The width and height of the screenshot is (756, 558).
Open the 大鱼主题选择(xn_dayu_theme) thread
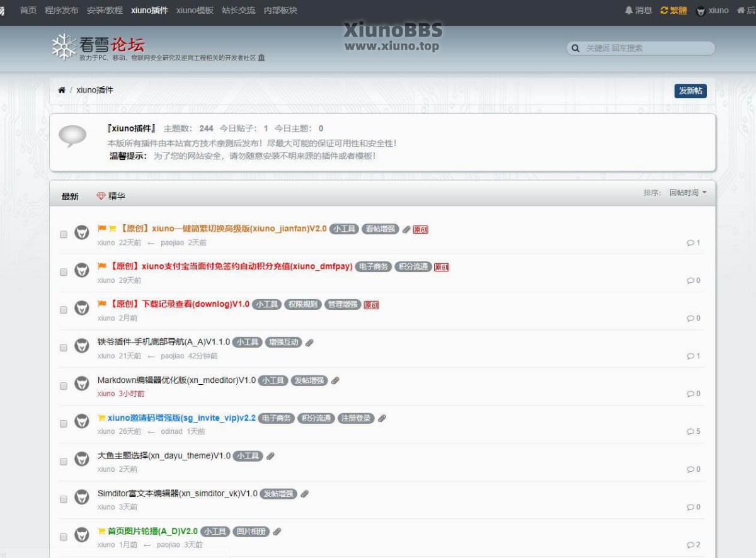coord(164,456)
